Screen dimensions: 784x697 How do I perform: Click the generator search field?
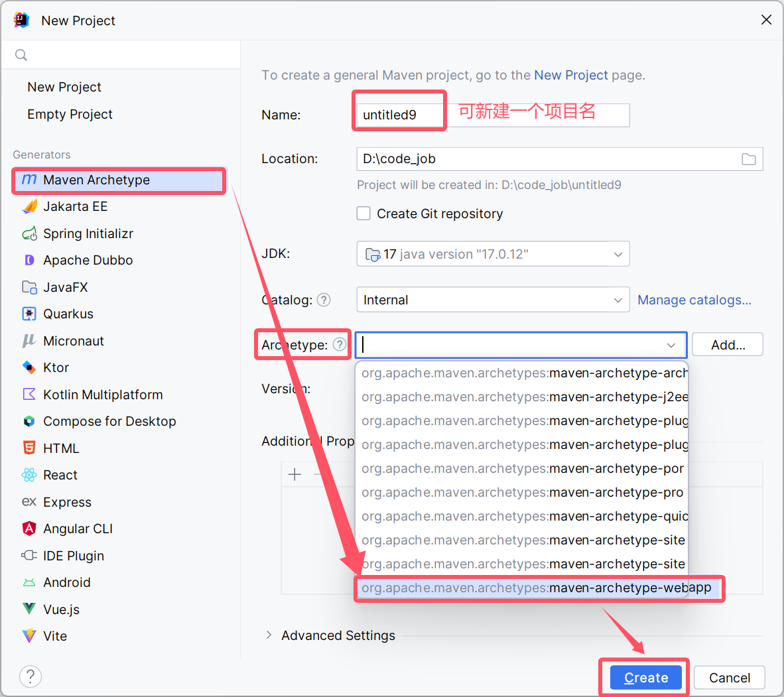(121, 54)
